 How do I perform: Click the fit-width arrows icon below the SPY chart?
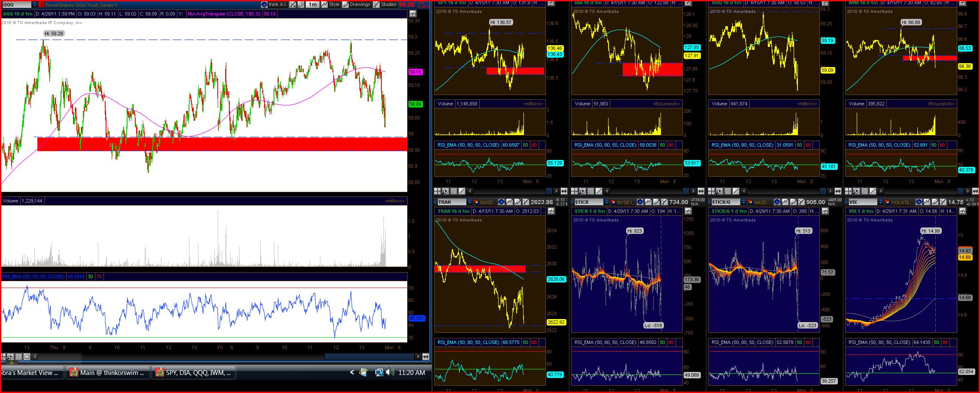[564, 191]
